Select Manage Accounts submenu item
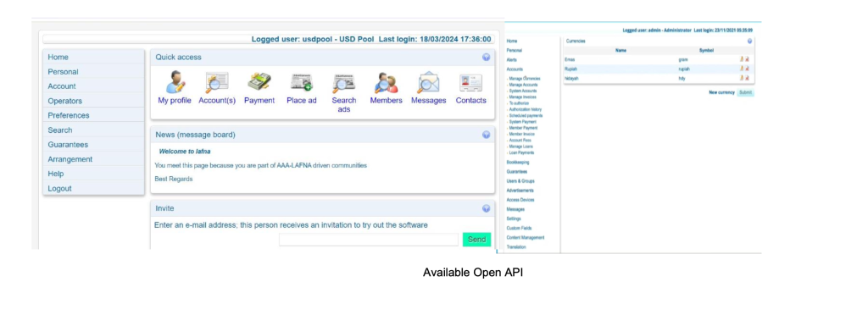 click(522, 85)
